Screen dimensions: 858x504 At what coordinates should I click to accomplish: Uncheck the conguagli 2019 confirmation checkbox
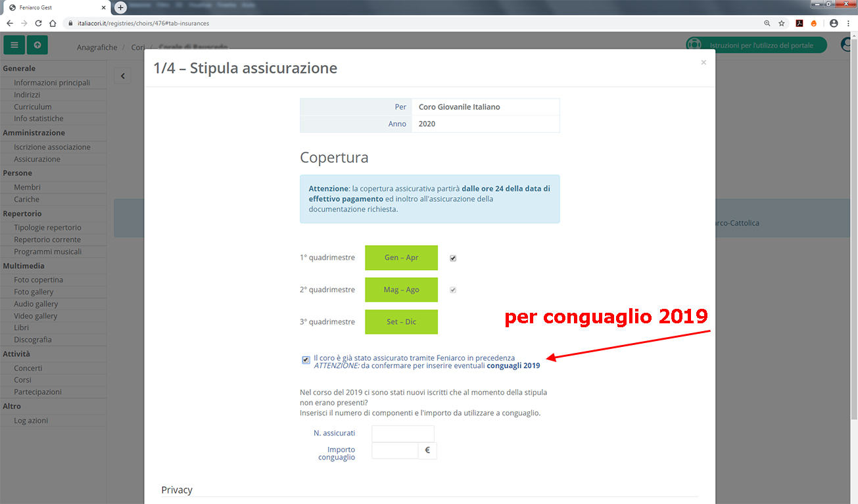(x=305, y=359)
